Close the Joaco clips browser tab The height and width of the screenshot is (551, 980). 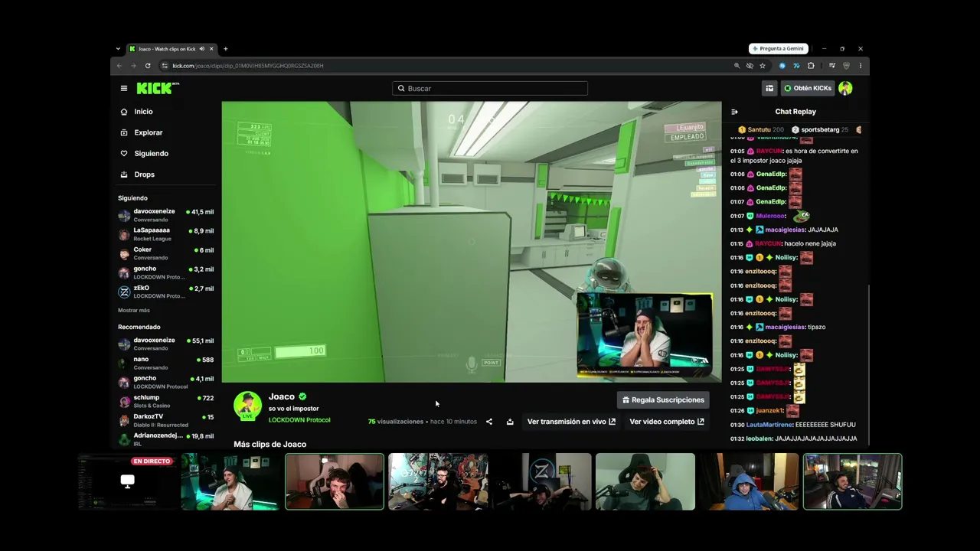[211, 49]
